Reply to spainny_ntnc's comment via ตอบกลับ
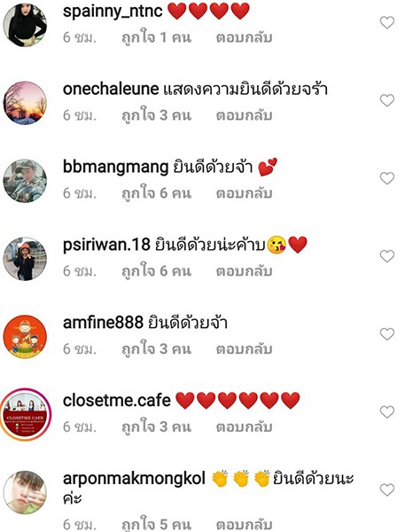The height and width of the screenshot is (532, 405). [x=245, y=37]
